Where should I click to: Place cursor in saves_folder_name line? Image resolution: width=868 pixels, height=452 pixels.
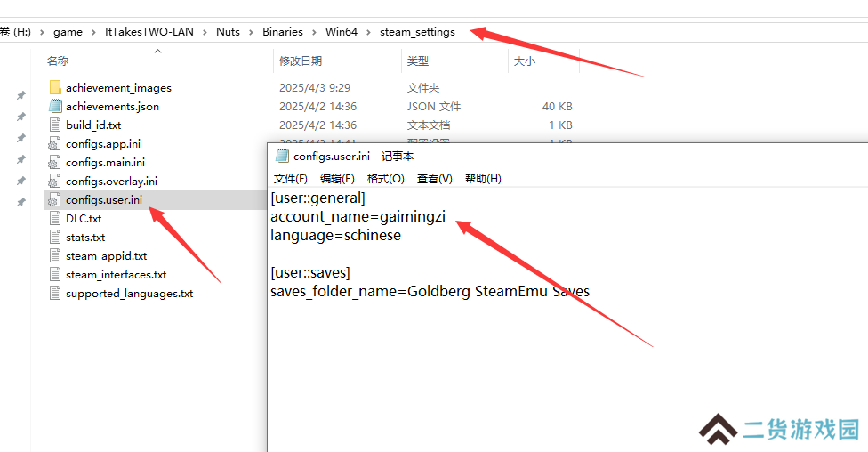tap(430, 291)
